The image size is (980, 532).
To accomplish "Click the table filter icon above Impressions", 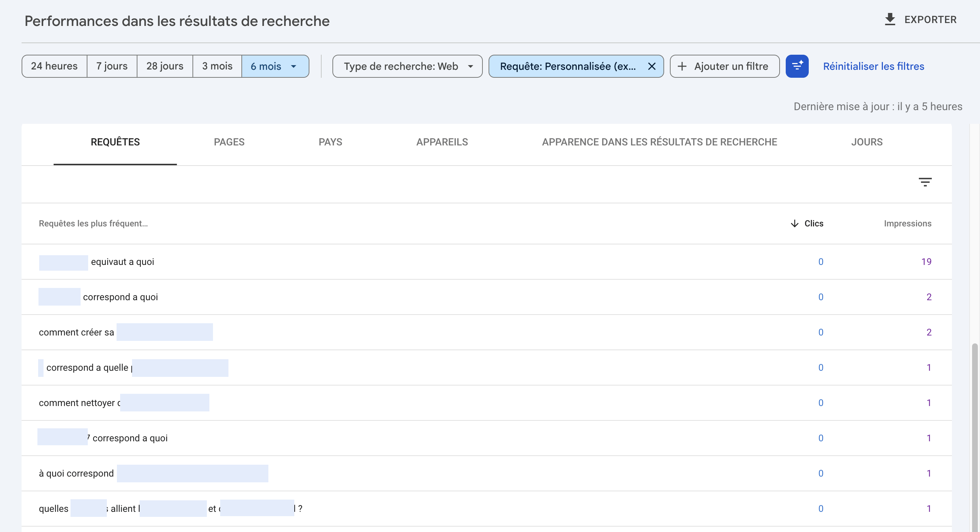I will point(926,182).
